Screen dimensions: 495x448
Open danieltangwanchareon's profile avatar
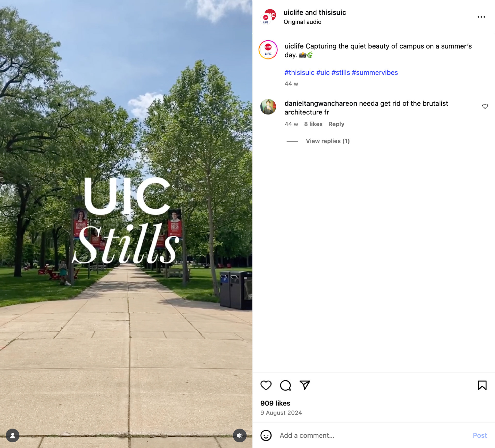tap(268, 107)
